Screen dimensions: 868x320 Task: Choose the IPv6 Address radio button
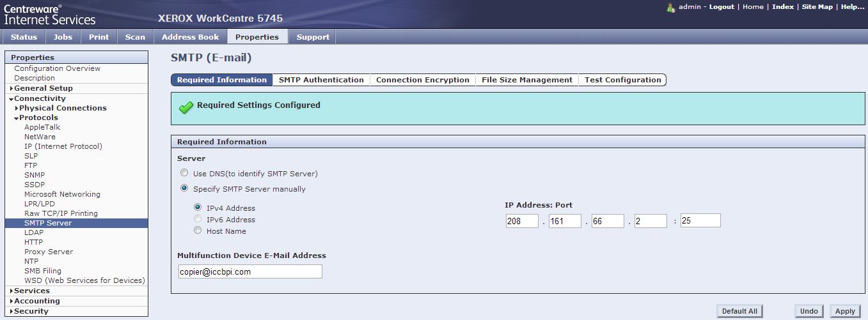[198, 218]
